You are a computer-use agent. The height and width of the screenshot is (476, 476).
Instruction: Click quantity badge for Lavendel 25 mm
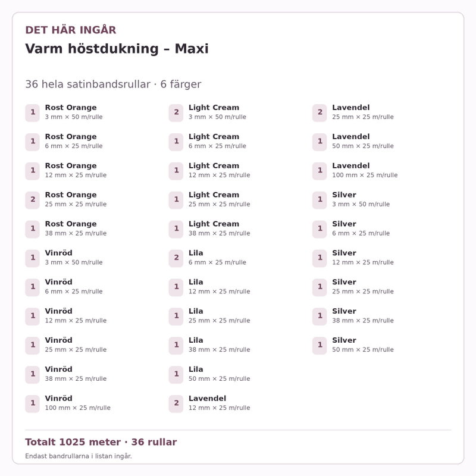[320, 112]
